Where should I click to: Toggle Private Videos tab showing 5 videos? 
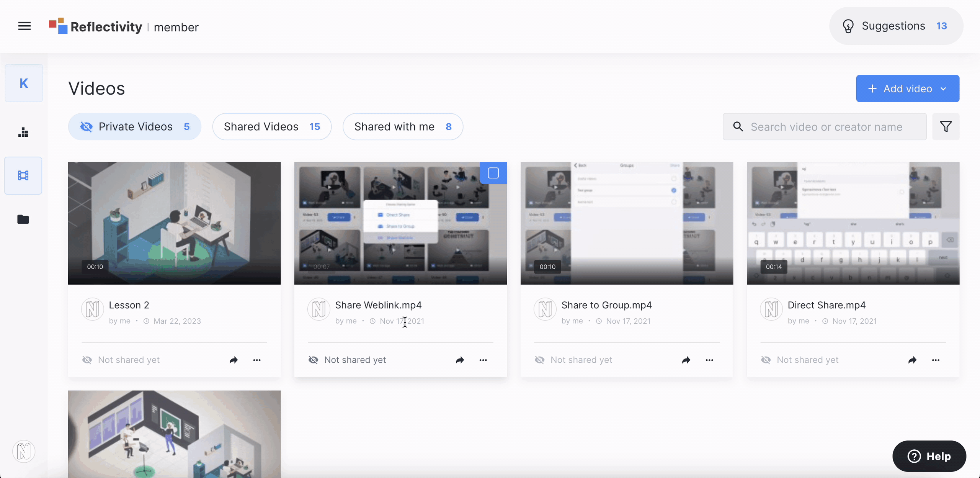click(134, 126)
